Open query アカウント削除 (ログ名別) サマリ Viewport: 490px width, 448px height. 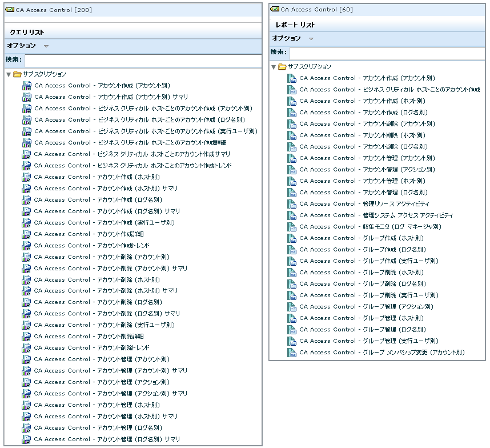click(x=107, y=314)
